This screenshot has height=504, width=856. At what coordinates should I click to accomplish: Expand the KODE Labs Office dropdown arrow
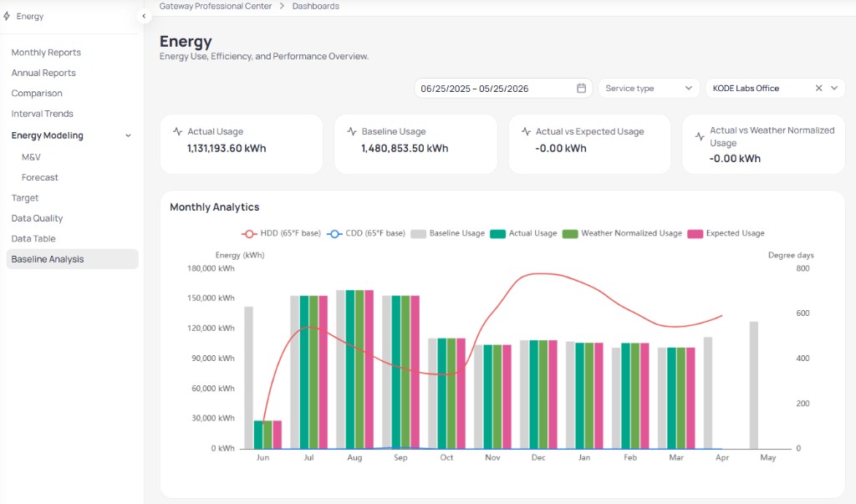click(834, 88)
